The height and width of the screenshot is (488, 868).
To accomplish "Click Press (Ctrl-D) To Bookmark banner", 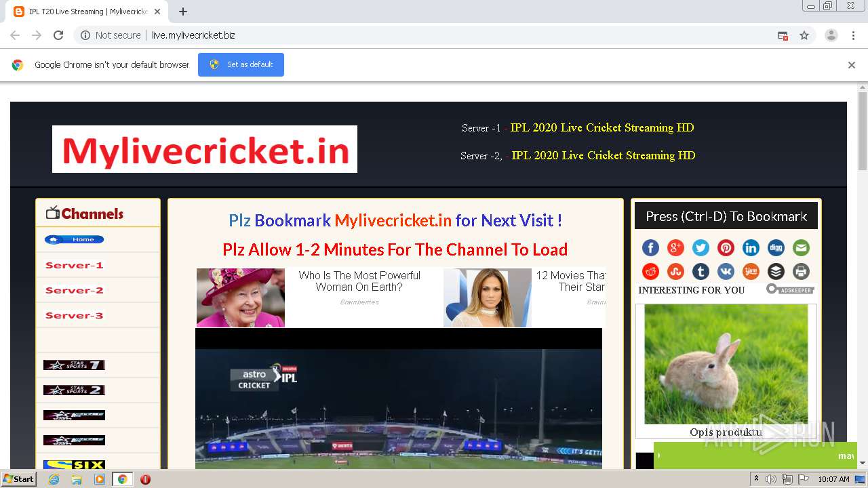I will pos(726,216).
